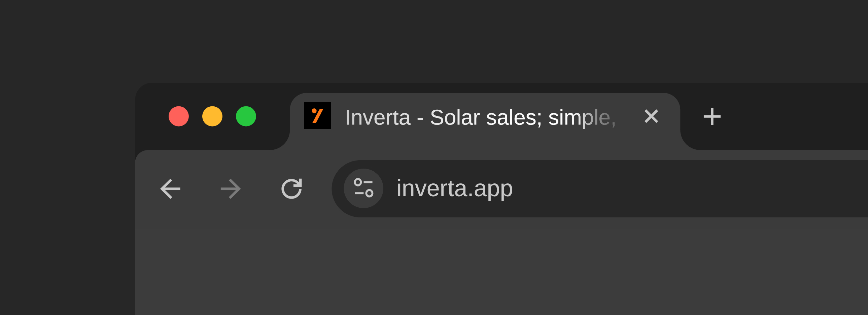This screenshot has width=868, height=315.
Task: Click dark desktop background outside browser
Action: click(x=67, y=169)
